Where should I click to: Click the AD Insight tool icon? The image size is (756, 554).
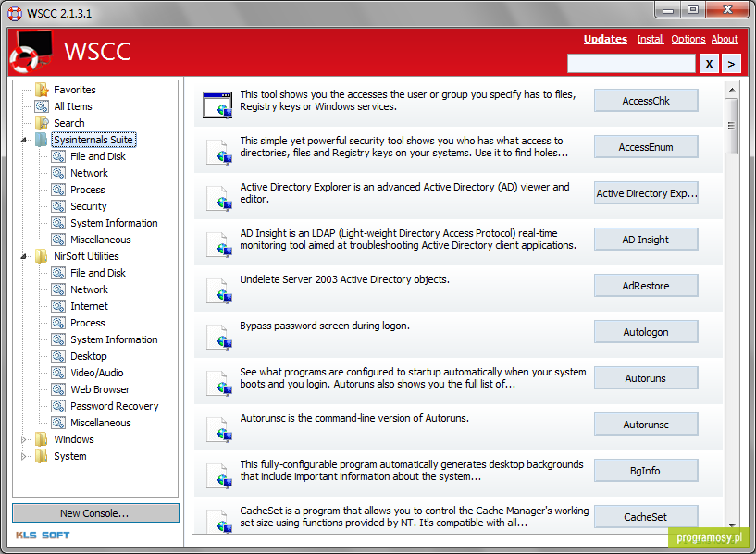219,243
